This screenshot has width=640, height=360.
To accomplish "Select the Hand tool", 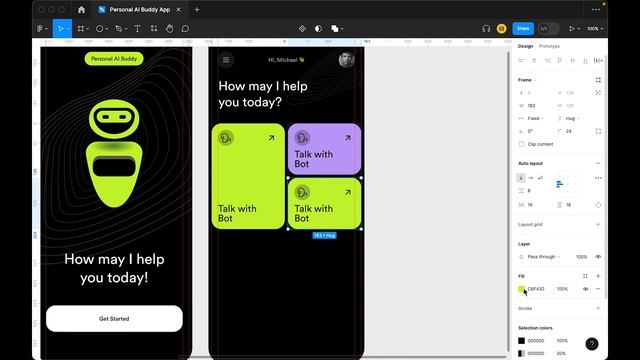I will click(x=169, y=29).
